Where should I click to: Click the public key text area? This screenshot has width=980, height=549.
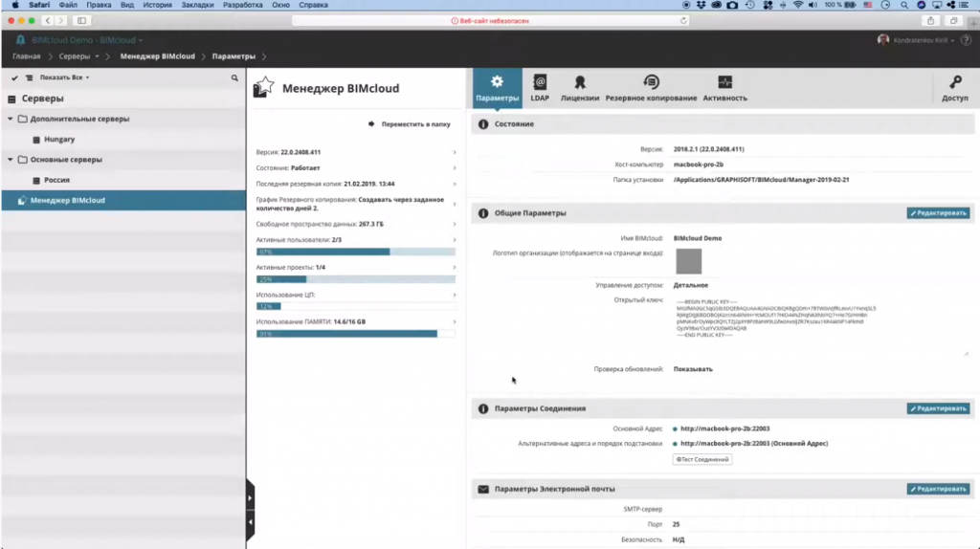pos(820,326)
